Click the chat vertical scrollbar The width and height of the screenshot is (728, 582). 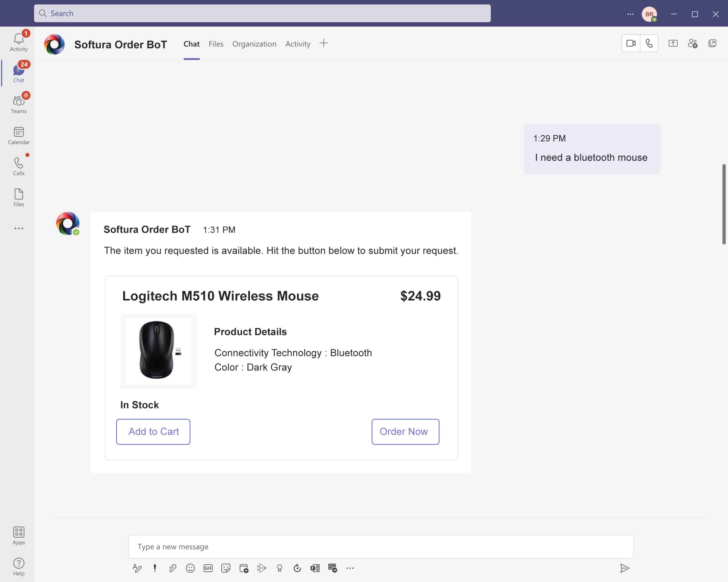(724, 204)
